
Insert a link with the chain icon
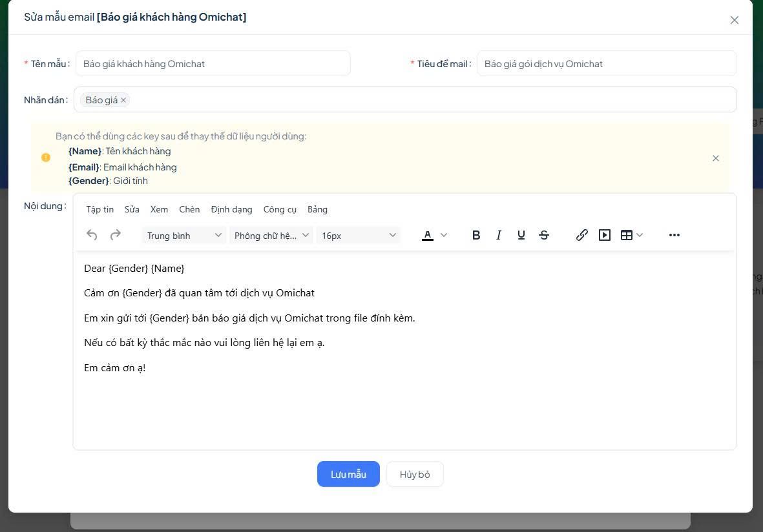[581, 235]
